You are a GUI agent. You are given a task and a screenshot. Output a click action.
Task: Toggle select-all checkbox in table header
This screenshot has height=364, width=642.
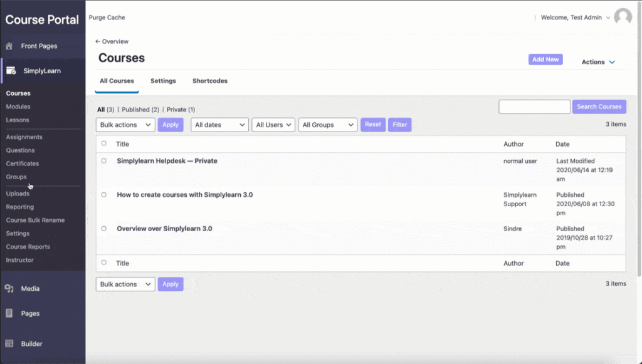[104, 144]
